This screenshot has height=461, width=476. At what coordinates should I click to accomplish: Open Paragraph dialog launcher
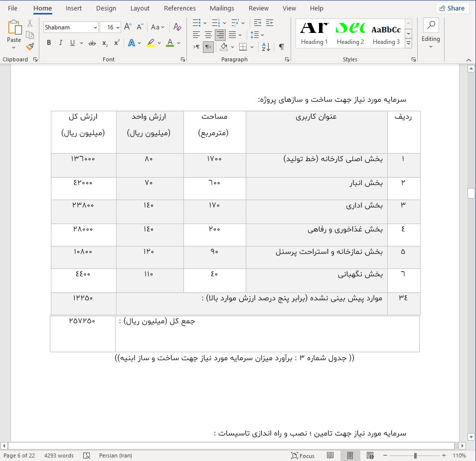click(x=287, y=59)
